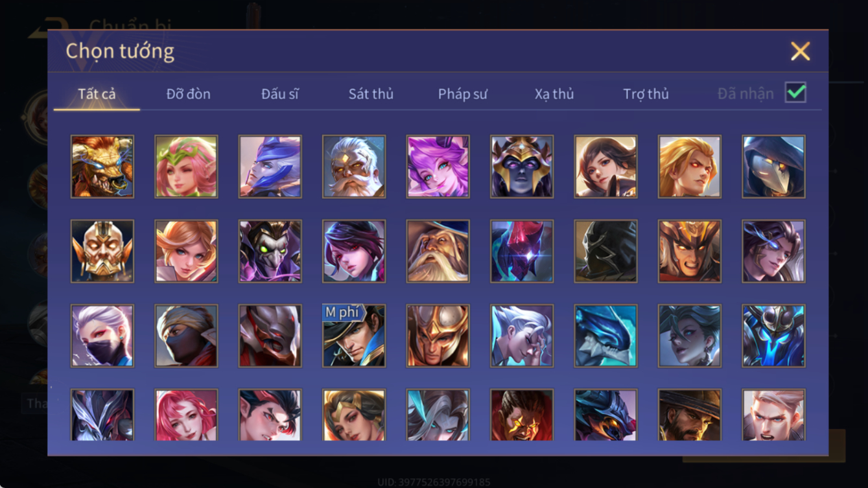
Task: Open the Trợ thủ tab
Action: click(x=646, y=94)
